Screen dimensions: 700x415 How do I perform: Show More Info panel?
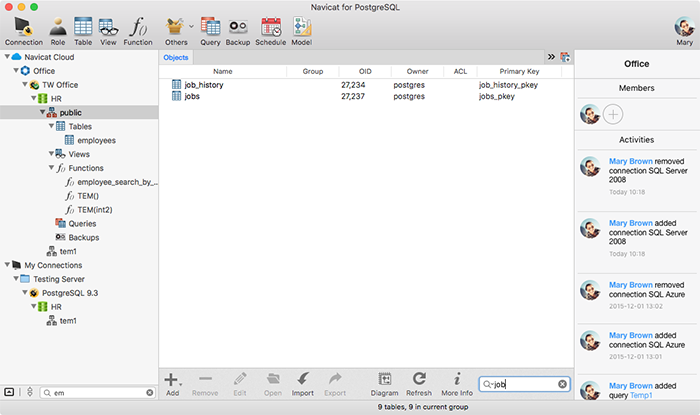457,384
